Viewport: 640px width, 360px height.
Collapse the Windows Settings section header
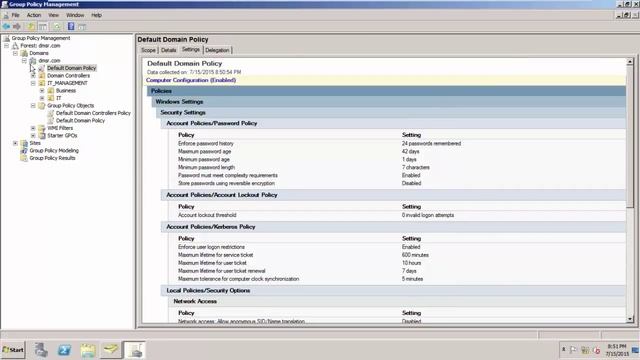click(389, 102)
